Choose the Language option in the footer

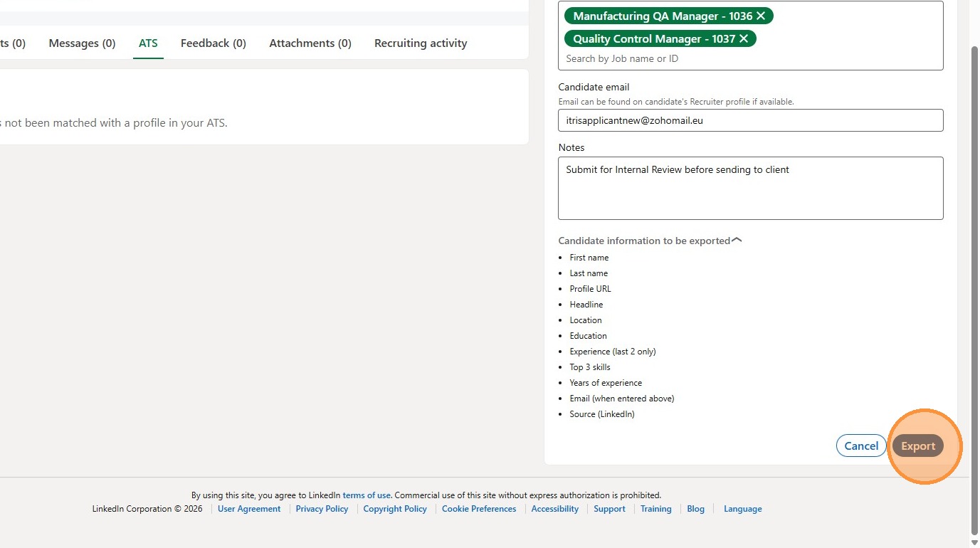[x=742, y=509]
